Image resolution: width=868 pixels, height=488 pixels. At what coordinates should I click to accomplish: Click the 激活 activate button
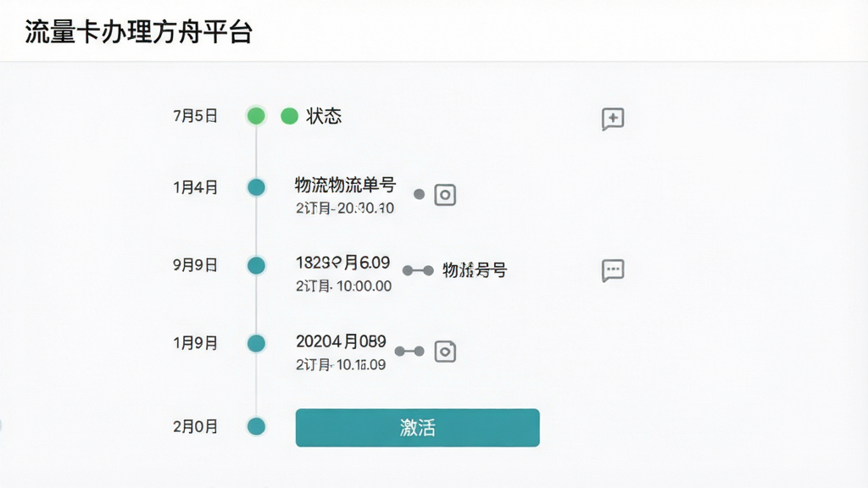(x=417, y=428)
